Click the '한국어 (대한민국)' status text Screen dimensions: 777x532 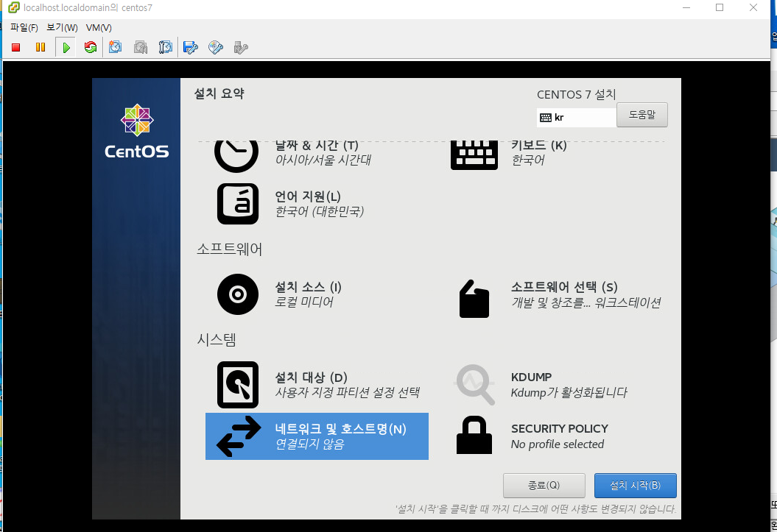[x=320, y=212]
